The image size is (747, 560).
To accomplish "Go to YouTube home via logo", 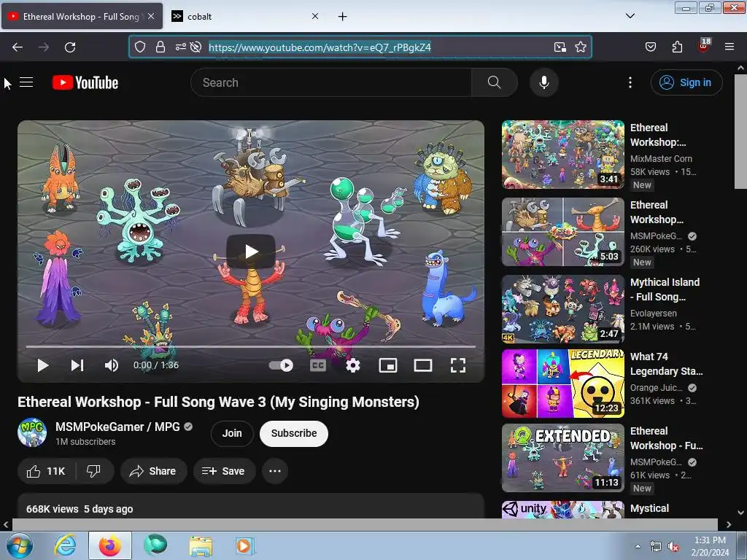I will [85, 82].
